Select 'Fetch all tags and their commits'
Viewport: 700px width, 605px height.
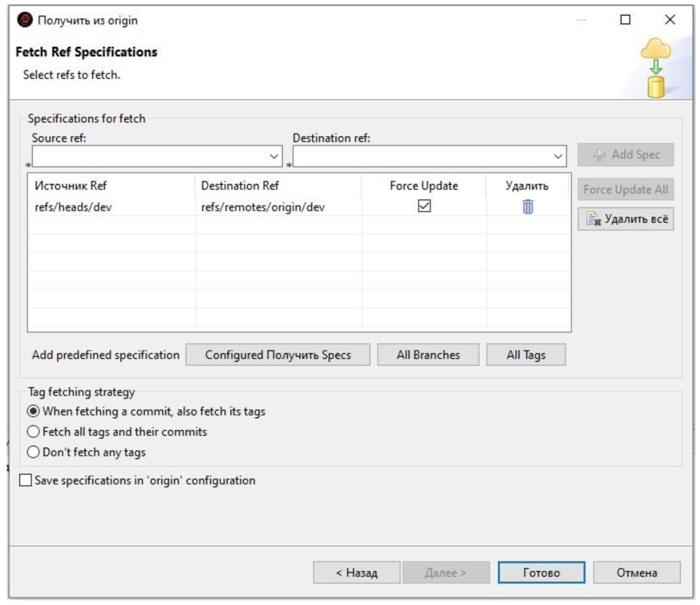(x=33, y=432)
